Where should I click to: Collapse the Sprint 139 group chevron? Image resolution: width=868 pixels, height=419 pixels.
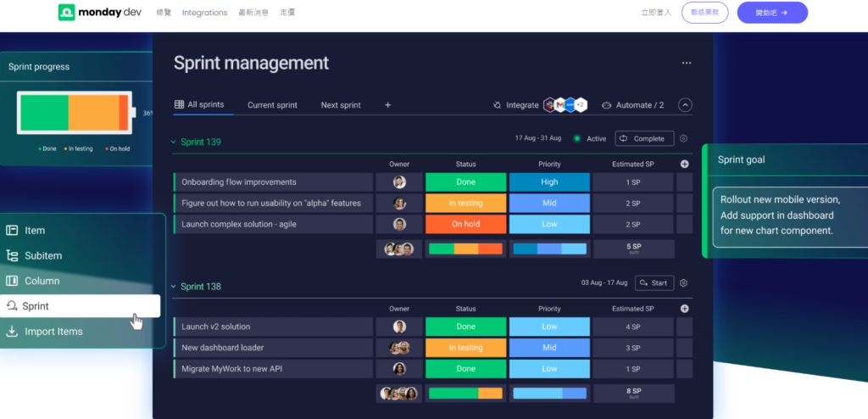point(173,142)
